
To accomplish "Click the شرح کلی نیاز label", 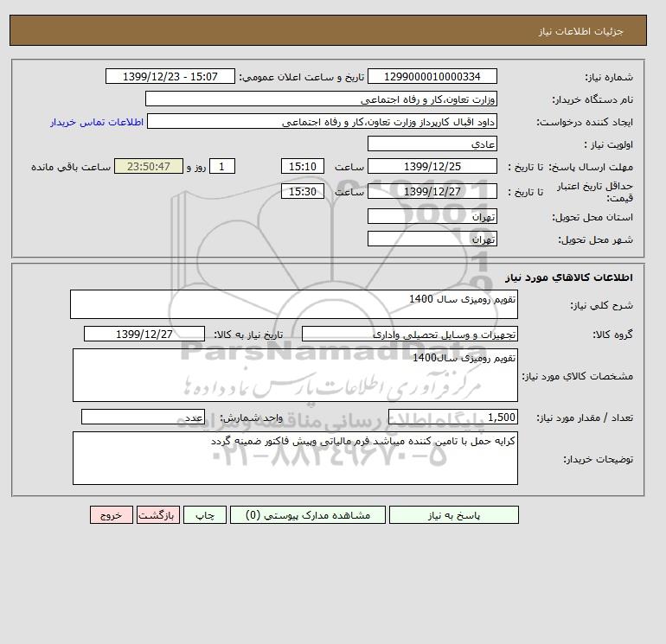I will click(x=601, y=305).
